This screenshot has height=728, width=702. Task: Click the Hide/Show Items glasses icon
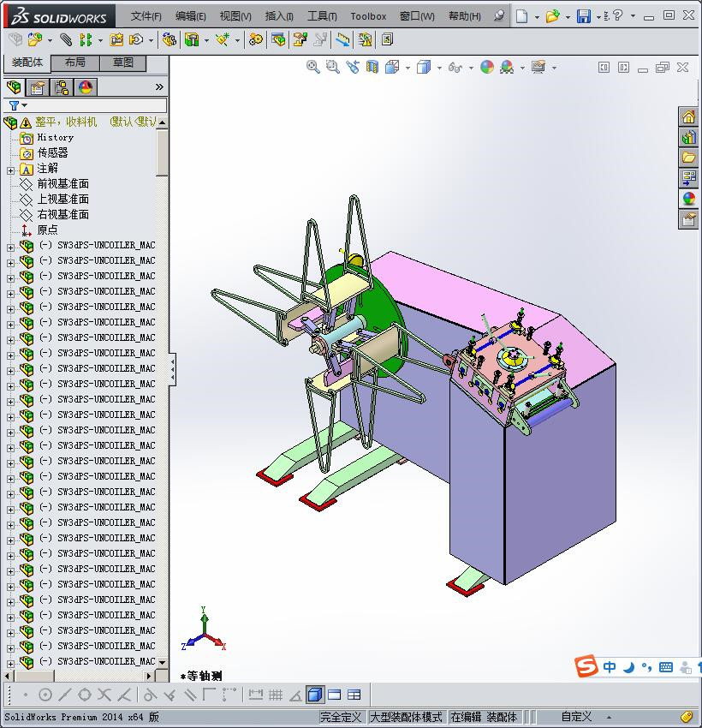455,68
